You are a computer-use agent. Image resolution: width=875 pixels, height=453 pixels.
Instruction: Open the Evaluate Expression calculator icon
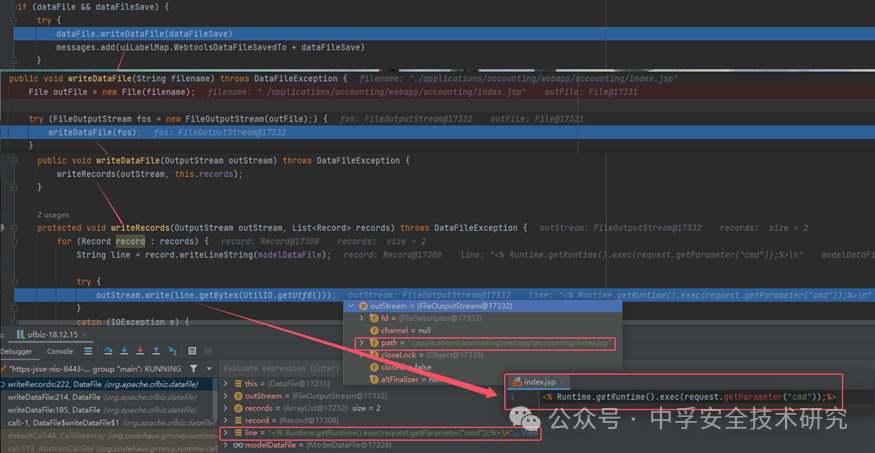click(192, 351)
